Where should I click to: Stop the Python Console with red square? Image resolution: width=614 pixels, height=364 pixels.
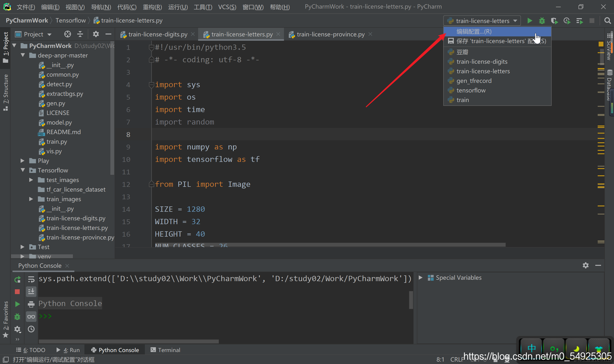(17, 292)
